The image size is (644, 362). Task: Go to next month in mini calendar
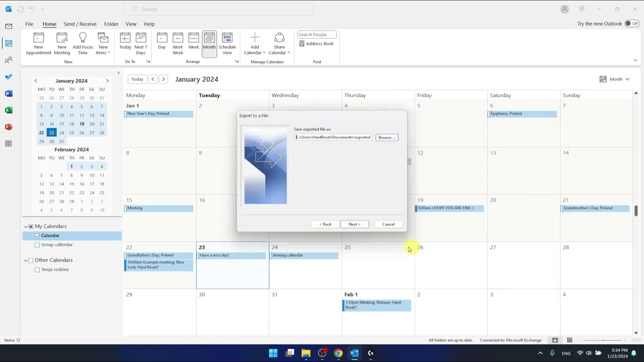(x=107, y=81)
